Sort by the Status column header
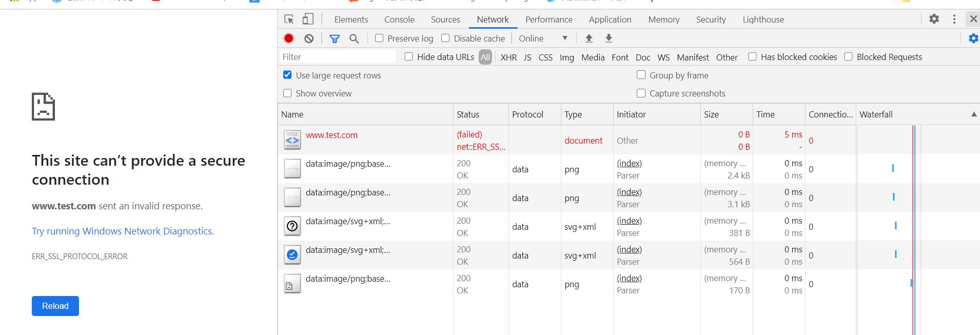The width and height of the screenshot is (980, 335). coord(481,114)
